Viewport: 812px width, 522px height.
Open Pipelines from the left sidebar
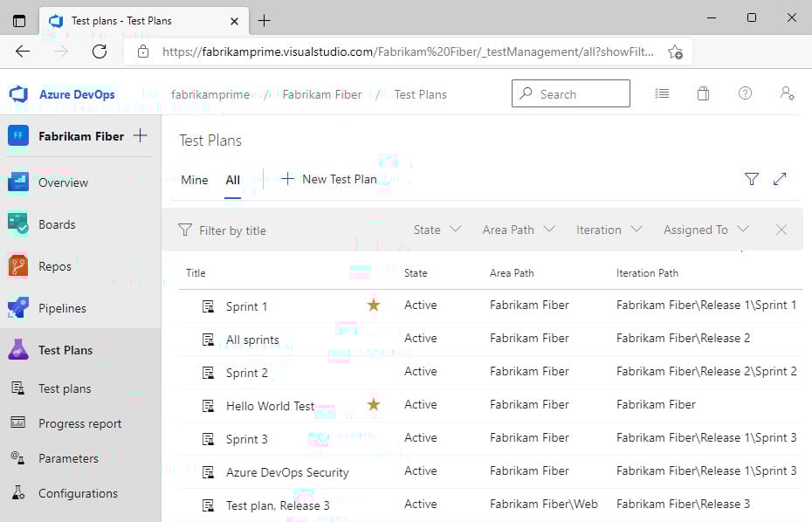(64, 308)
